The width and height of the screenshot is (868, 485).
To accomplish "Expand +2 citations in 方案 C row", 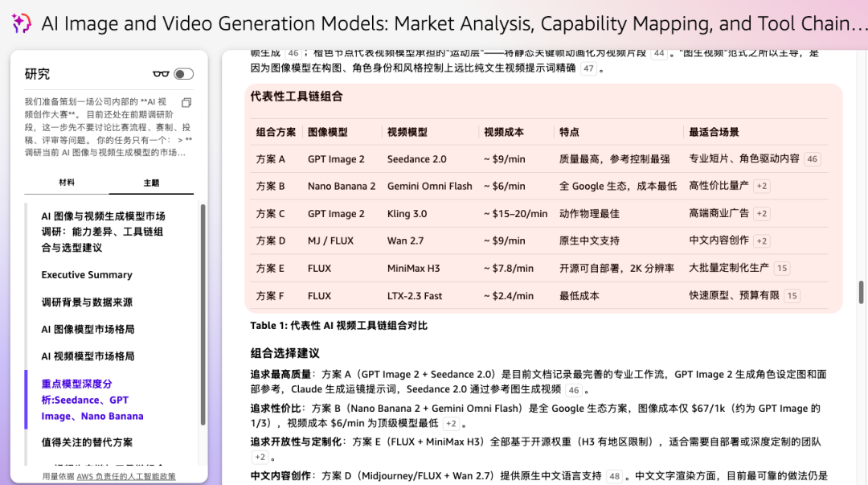I will 762,213.
